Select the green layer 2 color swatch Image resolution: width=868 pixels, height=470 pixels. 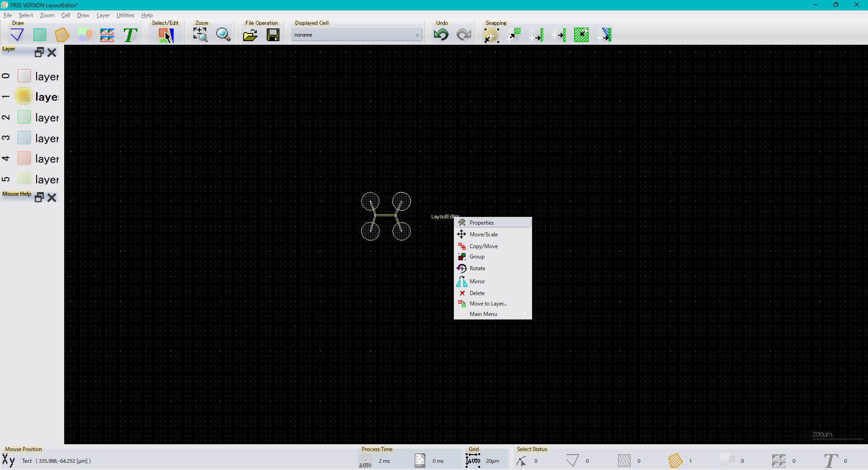pos(24,117)
